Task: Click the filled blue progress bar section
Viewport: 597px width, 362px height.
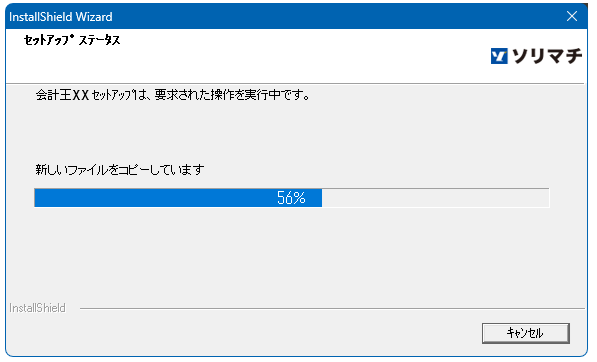Action: point(178,198)
